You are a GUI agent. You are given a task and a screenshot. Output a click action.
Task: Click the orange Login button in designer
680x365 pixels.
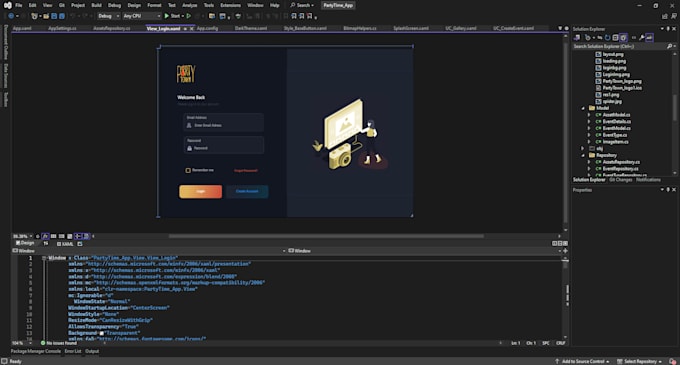[x=200, y=191]
